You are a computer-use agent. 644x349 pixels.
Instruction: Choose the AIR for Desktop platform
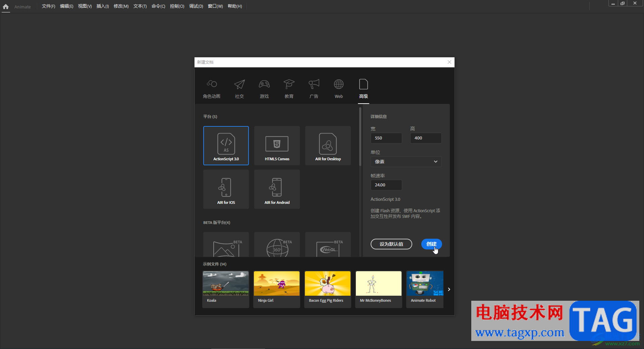(328, 146)
